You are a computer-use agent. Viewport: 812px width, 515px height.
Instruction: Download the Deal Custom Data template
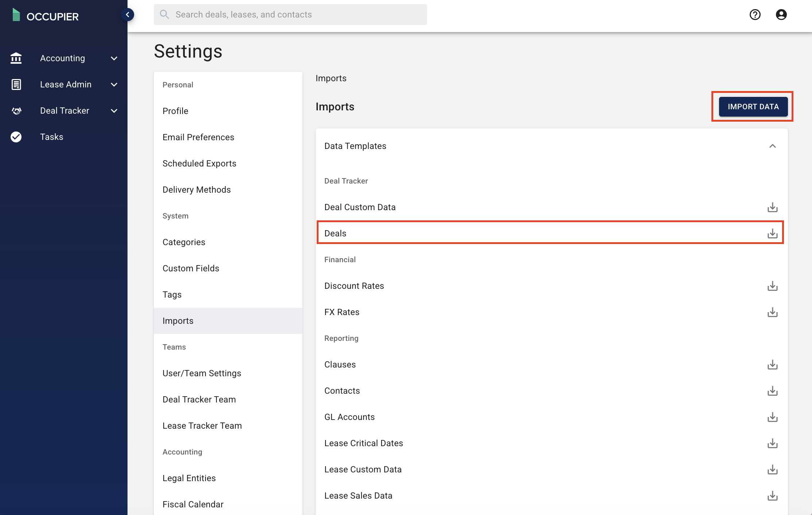(772, 207)
